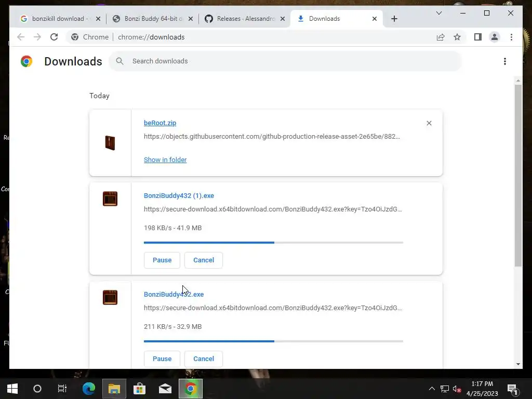The image size is (532, 399).
Task: Click the Chrome site info chip
Action: pos(90,37)
